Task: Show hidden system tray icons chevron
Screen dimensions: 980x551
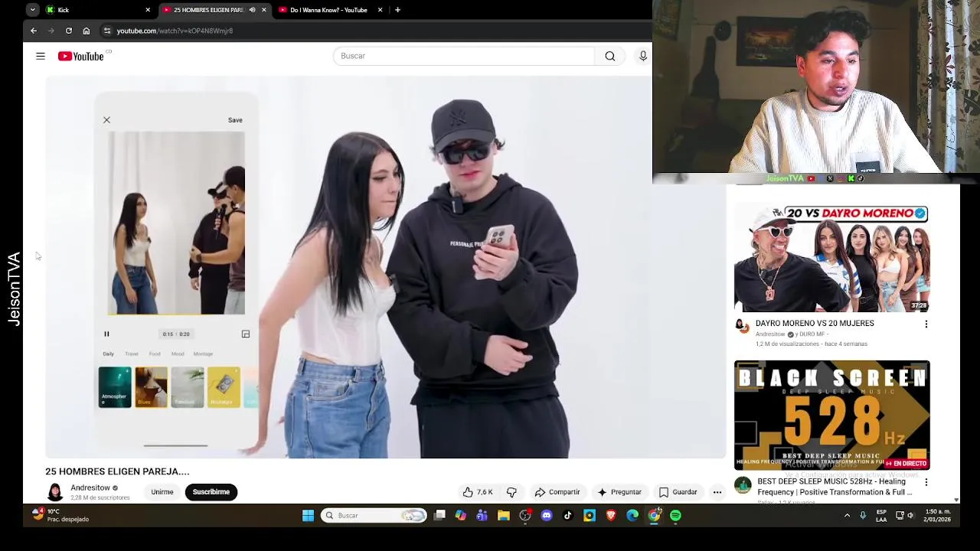Action: [x=847, y=516]
